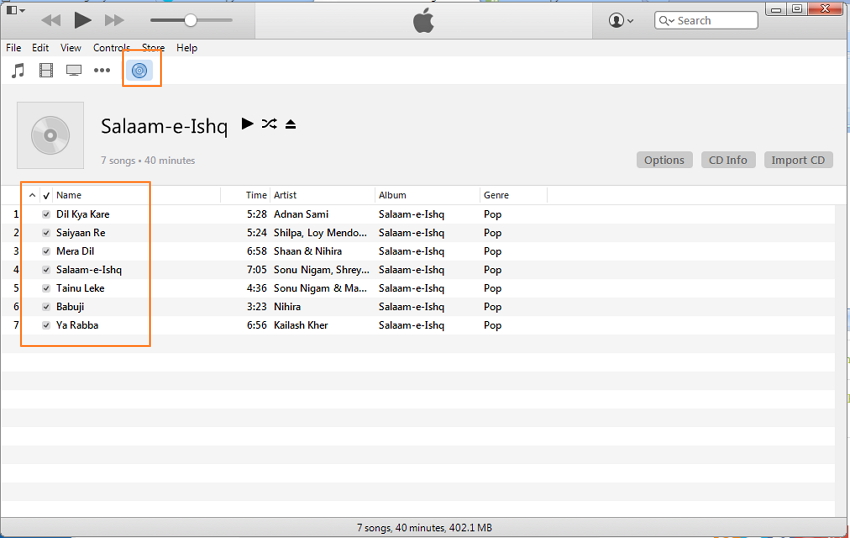Click the volume slider knob
Screen dimensions: 850x538
click(190, 20)
